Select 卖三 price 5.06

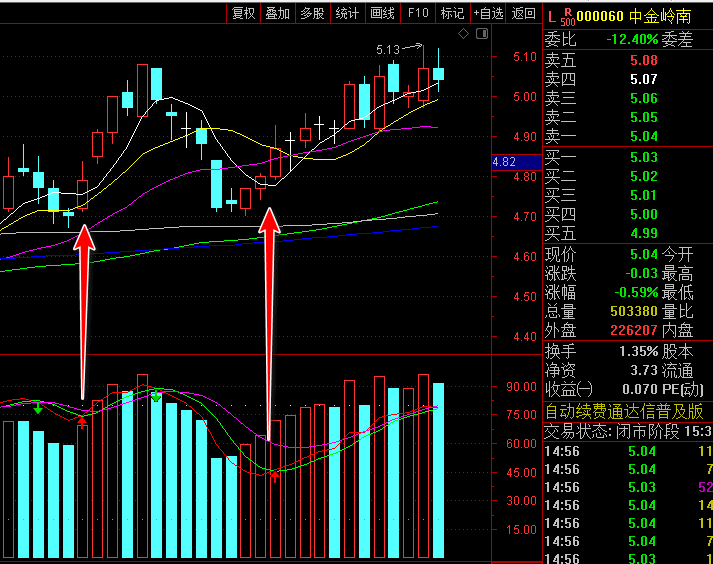point(644,98)
